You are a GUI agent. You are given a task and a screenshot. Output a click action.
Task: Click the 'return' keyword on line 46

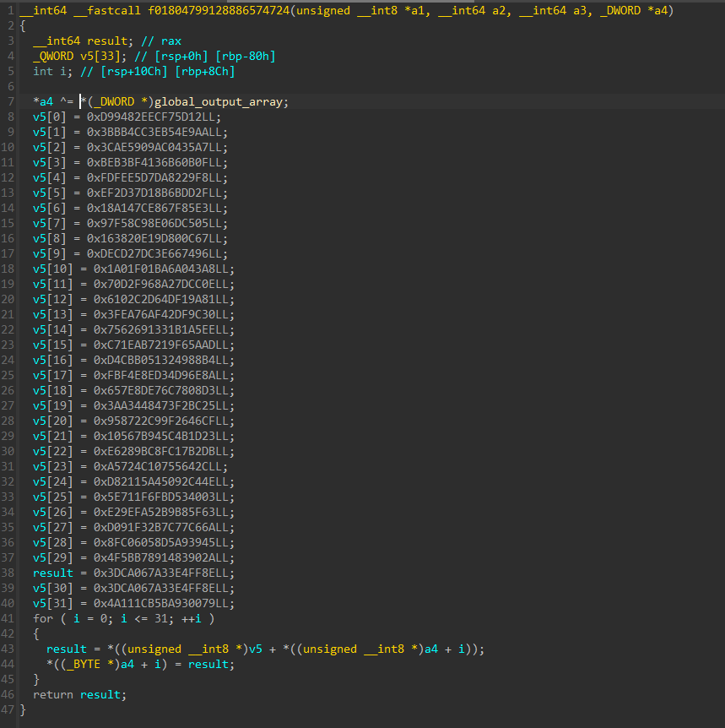click(53, 694)
